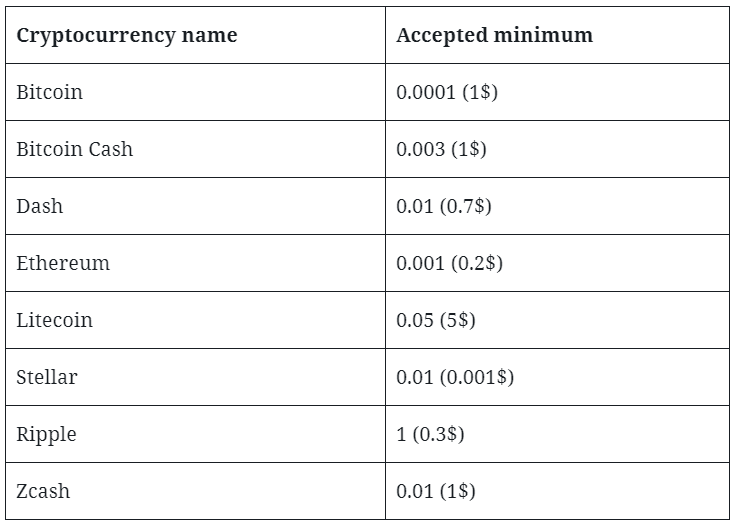Screen dimensions: 735x525
Task: Select the Stellar name cell
Action: point(195,377)
